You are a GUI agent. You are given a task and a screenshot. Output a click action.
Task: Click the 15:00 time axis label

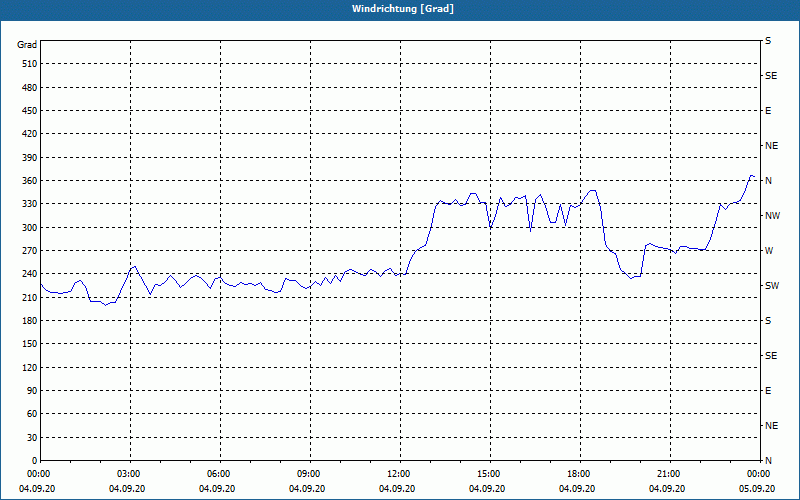point(490,474)
